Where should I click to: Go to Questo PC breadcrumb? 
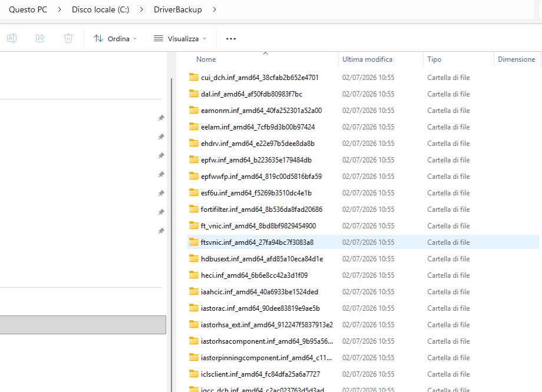tap(28, 9)
